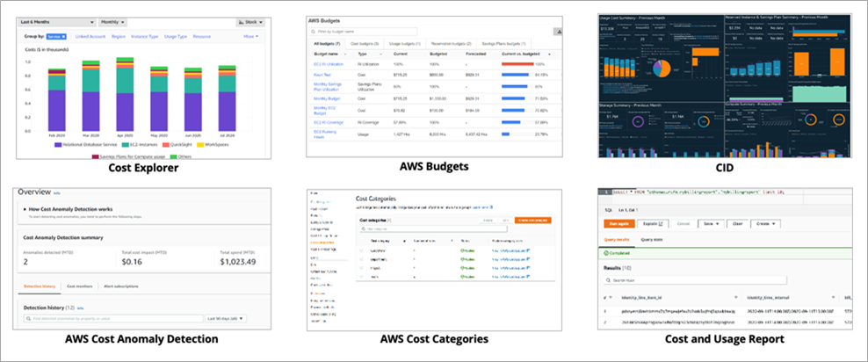Open the Last 90 days (all) dropdown
The width and height of the screenshot is (868, 362).
[226, 319]
